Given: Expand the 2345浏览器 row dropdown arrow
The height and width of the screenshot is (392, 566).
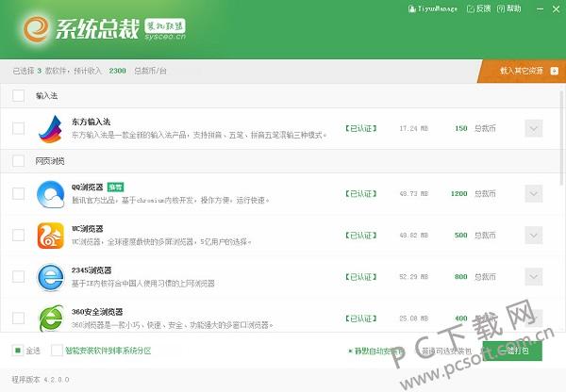Looking at the screenshot, I should click(x=534, y=277).
